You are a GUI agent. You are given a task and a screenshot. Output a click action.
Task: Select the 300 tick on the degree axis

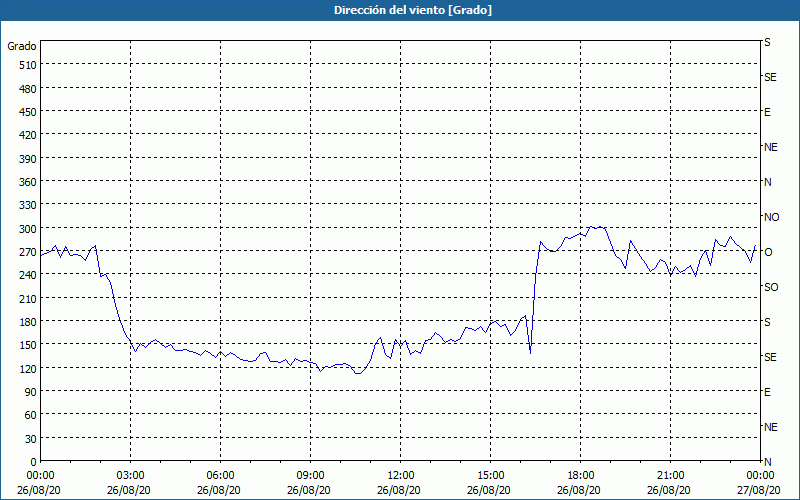click(x=28, y=229)
